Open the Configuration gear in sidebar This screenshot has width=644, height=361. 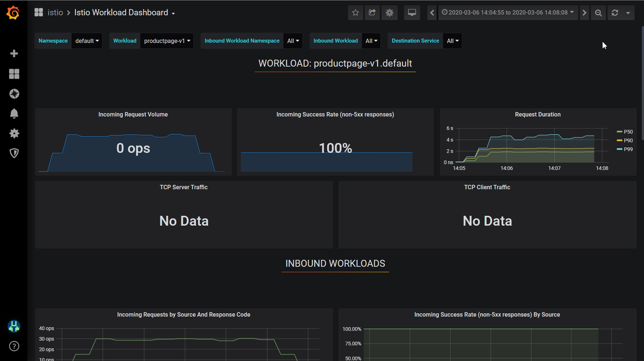click(x=14, y=133)
